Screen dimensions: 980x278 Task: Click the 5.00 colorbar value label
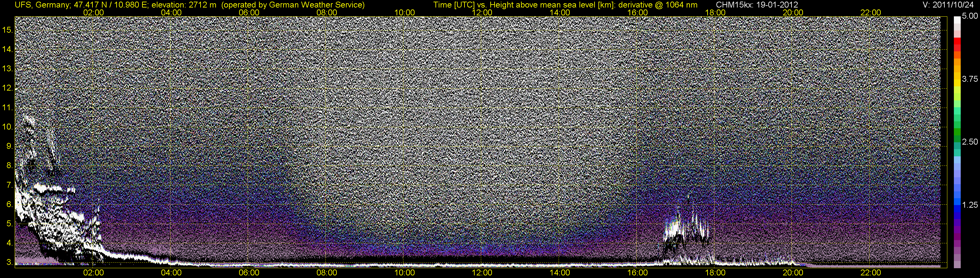tap(970, 16)
